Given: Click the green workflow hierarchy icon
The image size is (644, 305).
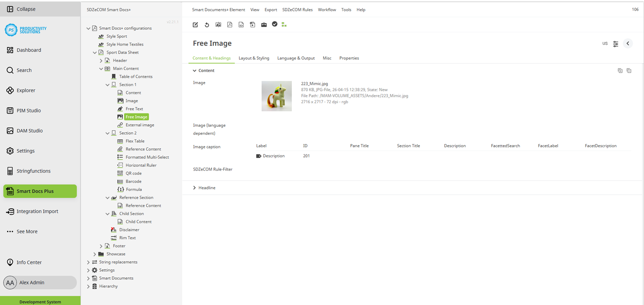Looking at the screenshot, I should click(x=284, y=25).
